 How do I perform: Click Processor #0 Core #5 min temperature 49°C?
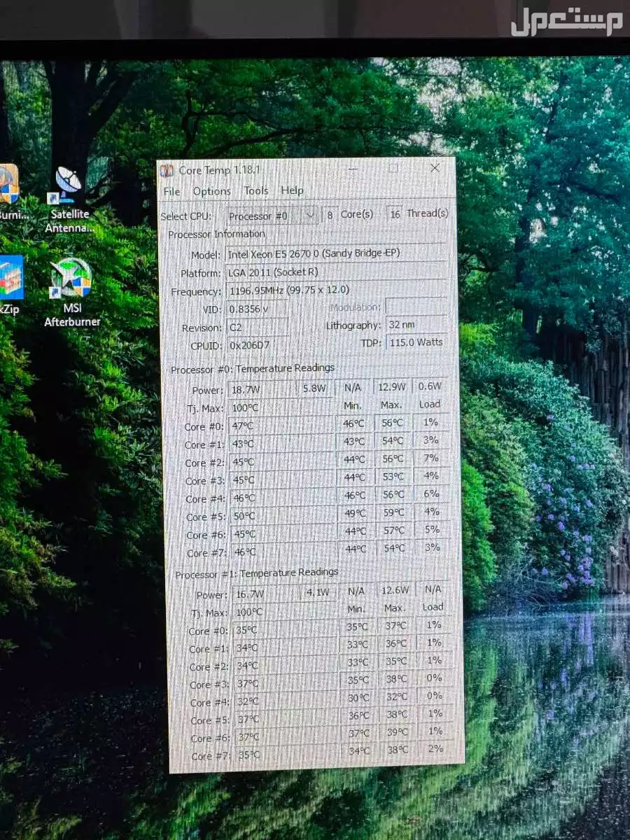point(355,514)
